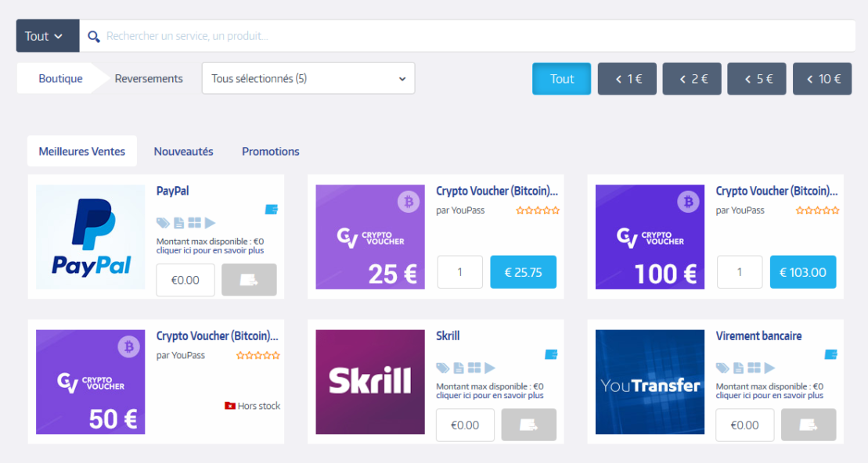
Task: Click the play arrow icon on PayPal card
Action: click(210, 223)
